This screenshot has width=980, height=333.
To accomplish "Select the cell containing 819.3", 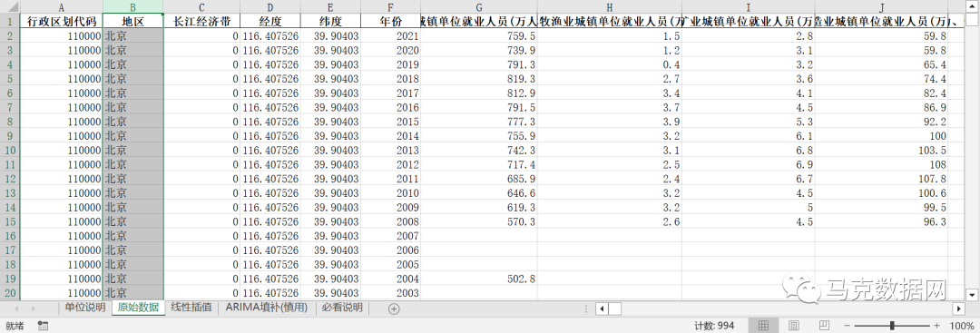I will pos(479,79).
